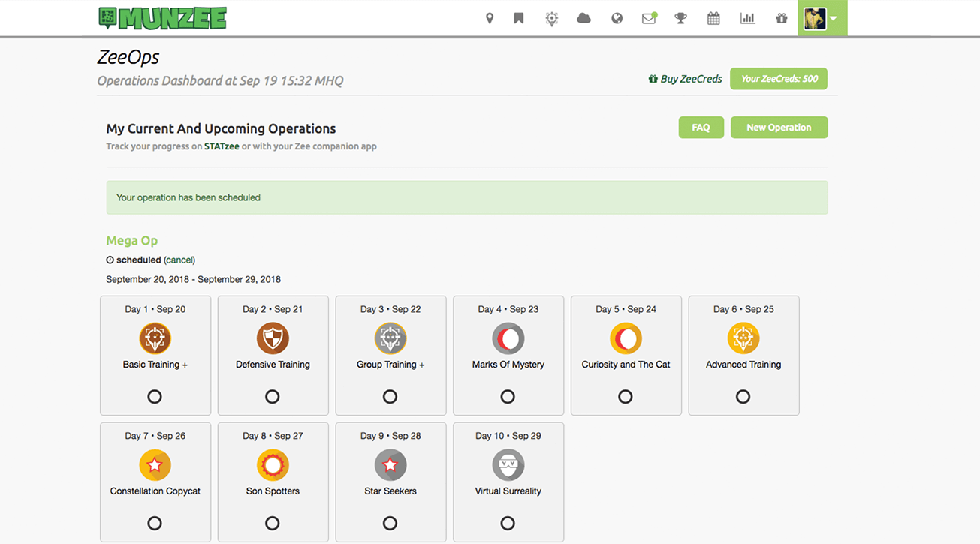Viewport: 980px width, 544px height.
Task: Click the Constellation Copycat star badge
Action: point(155,465)
